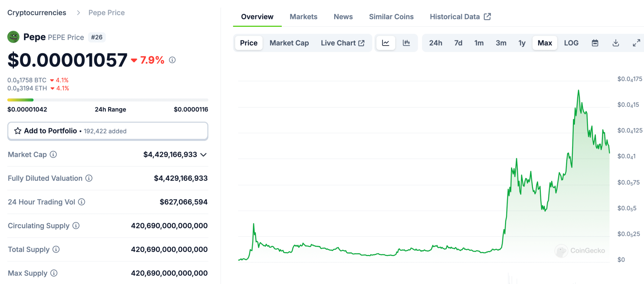The width and height of the screenshot is (644, 284).
Task: Click the breadcrumb chevron separator
Action: (78, 13)
